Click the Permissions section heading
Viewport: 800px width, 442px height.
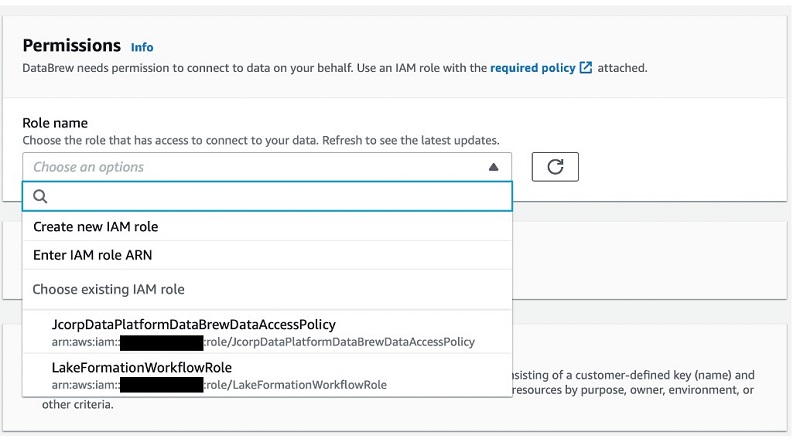click(x=72, y=45)
